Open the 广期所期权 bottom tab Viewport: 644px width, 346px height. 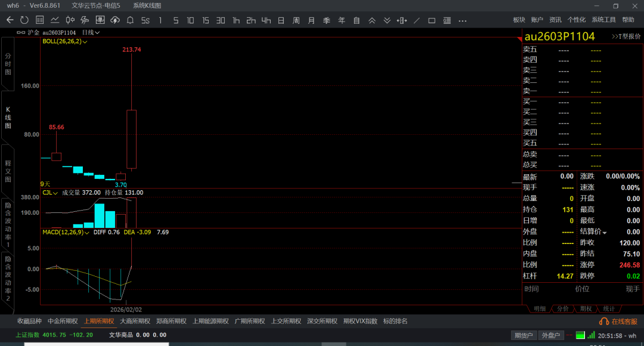click(250, 322)
